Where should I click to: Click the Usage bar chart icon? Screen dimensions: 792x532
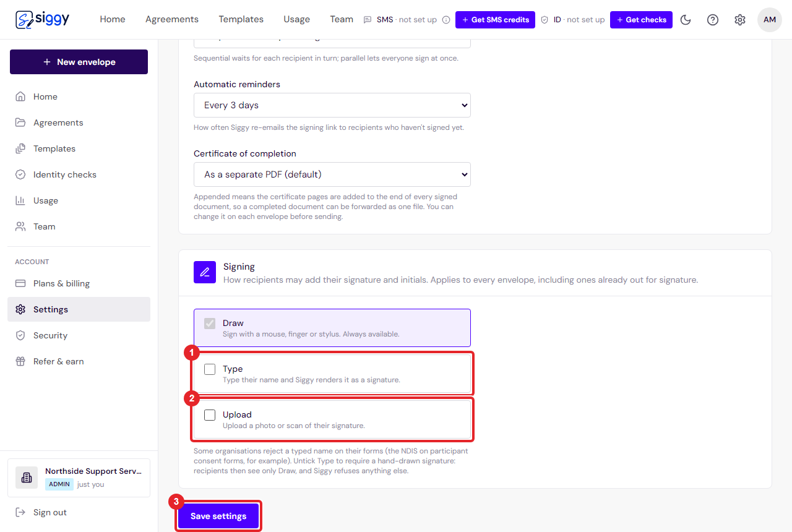[x=20, y=200]
